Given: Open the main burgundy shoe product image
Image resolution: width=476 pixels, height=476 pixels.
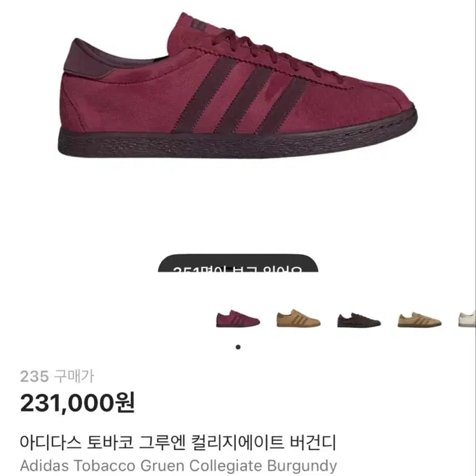Looking at the screenshot, I should tap(237, 86).
